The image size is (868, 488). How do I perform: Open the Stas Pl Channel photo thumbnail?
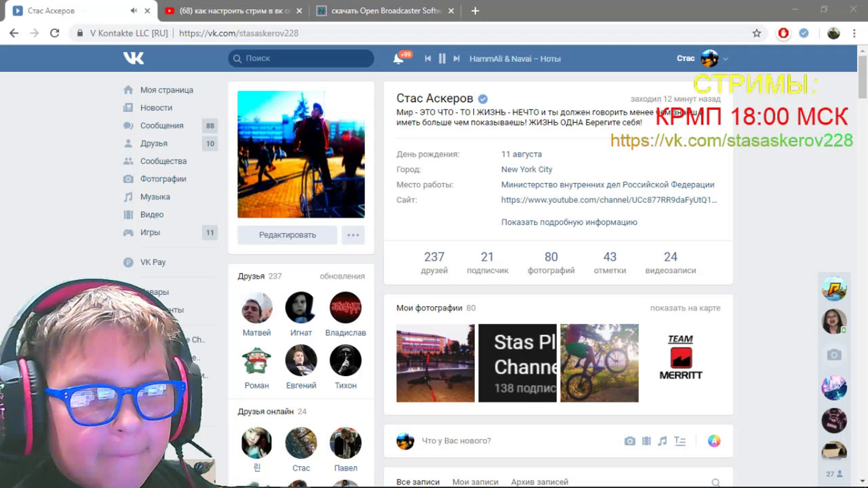[x=517, y=363]
